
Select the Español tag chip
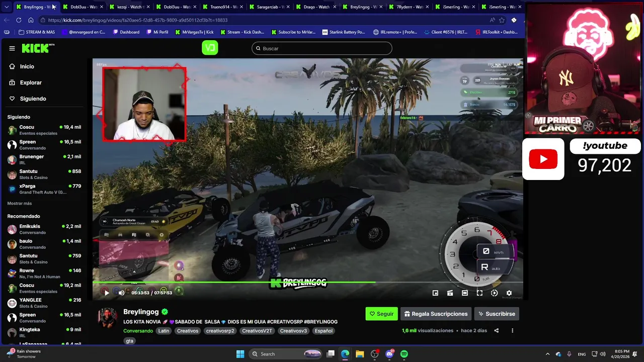(x=324, y=331)
